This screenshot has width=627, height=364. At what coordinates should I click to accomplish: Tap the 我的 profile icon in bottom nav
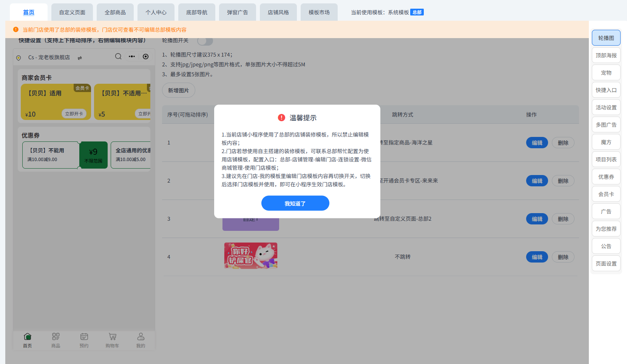[x=141, y=336]
